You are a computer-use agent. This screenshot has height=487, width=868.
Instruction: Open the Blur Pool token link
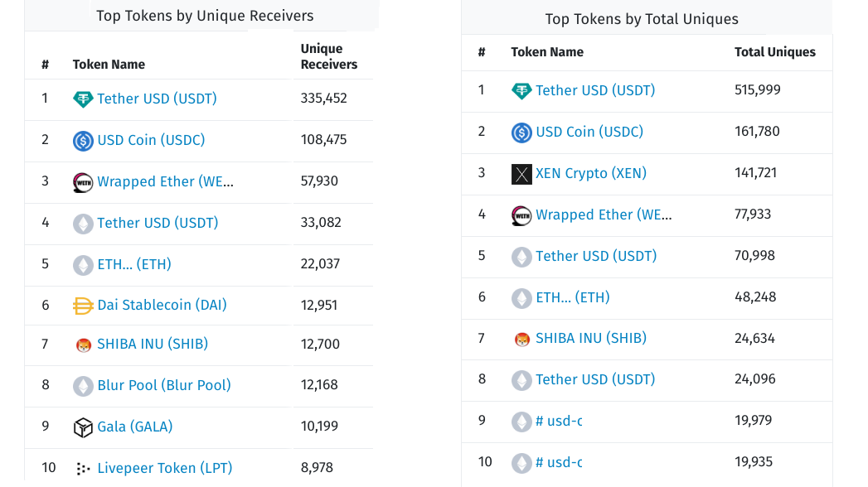coord(163,385)
